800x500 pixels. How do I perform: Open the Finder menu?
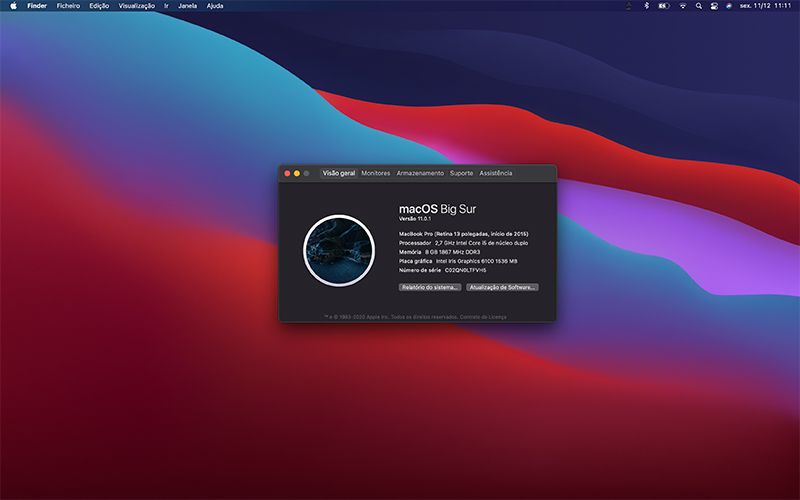(x=37, y=6)
